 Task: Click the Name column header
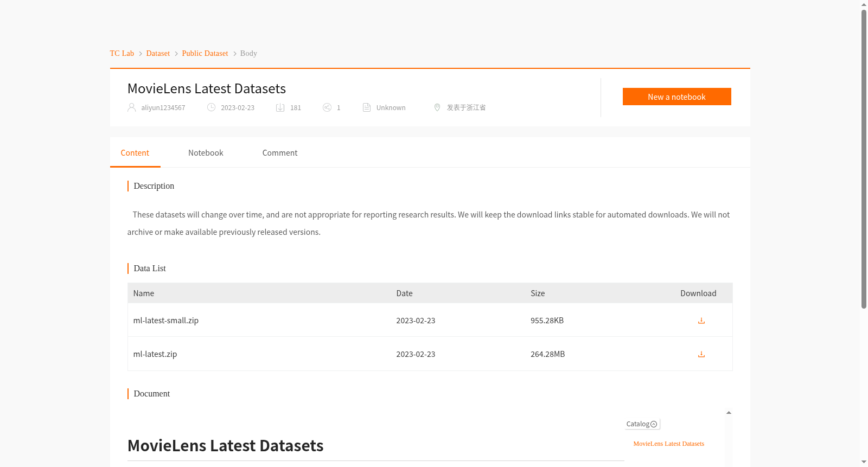tap(144, 293)
